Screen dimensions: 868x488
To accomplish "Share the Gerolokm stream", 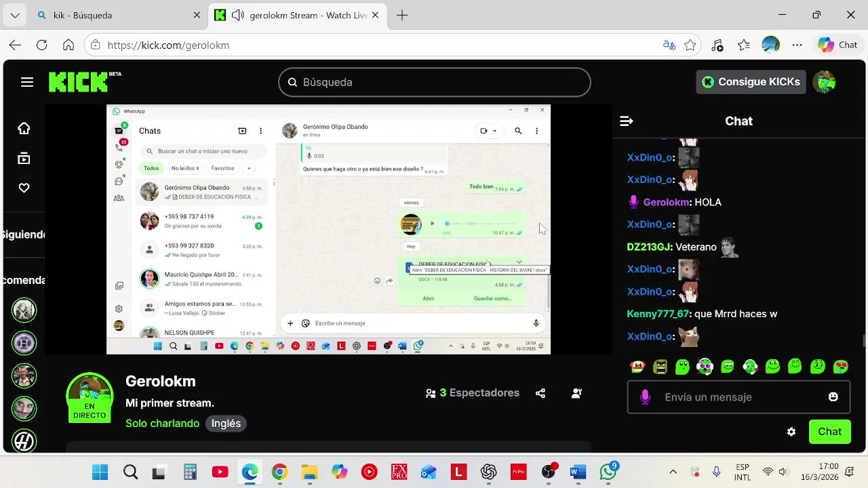I will [x=540, y=393].
